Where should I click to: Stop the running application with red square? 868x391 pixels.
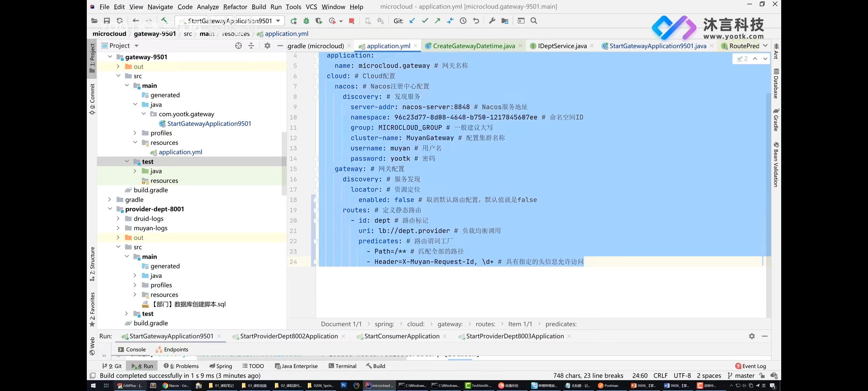pos(352,21)
